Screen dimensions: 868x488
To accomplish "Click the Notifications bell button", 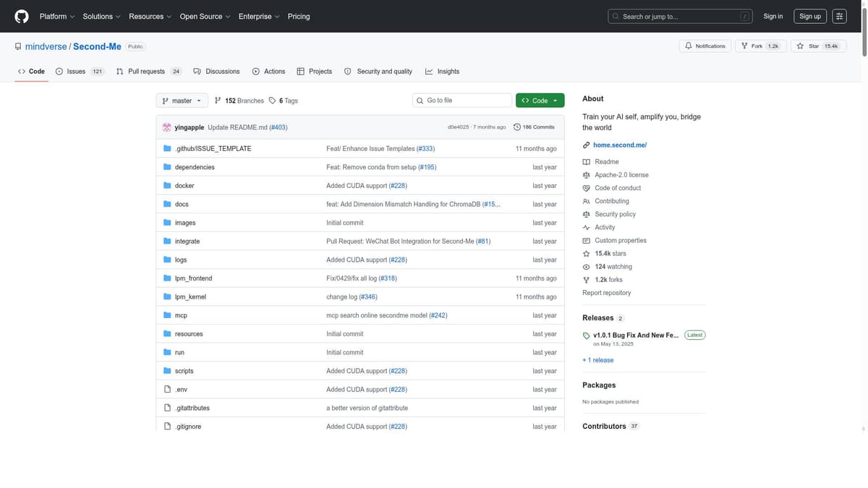I will (x=705, y=46).
